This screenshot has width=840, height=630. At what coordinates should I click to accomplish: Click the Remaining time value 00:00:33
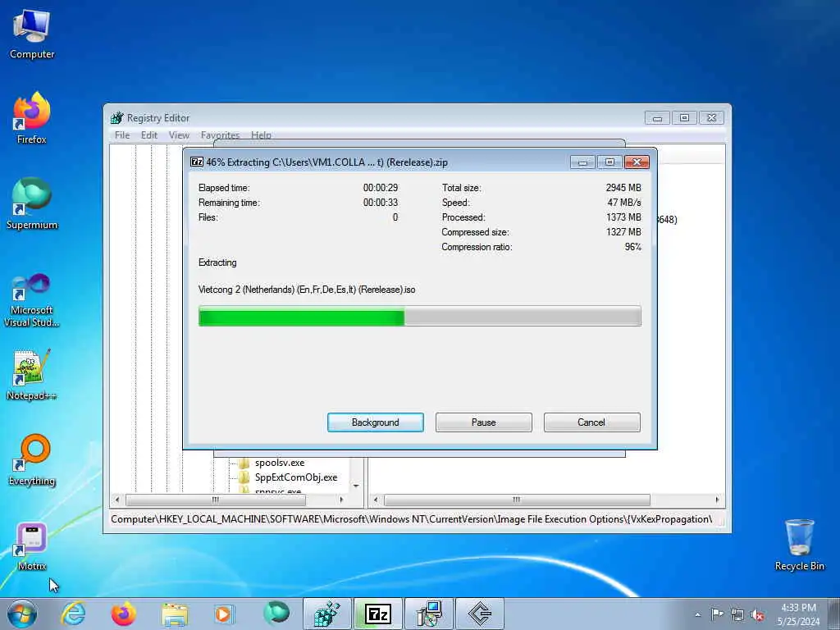[x=381, y=203]
